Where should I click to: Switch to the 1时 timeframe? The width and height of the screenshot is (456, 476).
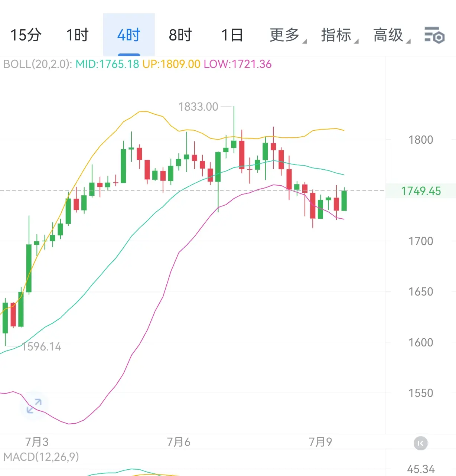(x=77, y=35)
